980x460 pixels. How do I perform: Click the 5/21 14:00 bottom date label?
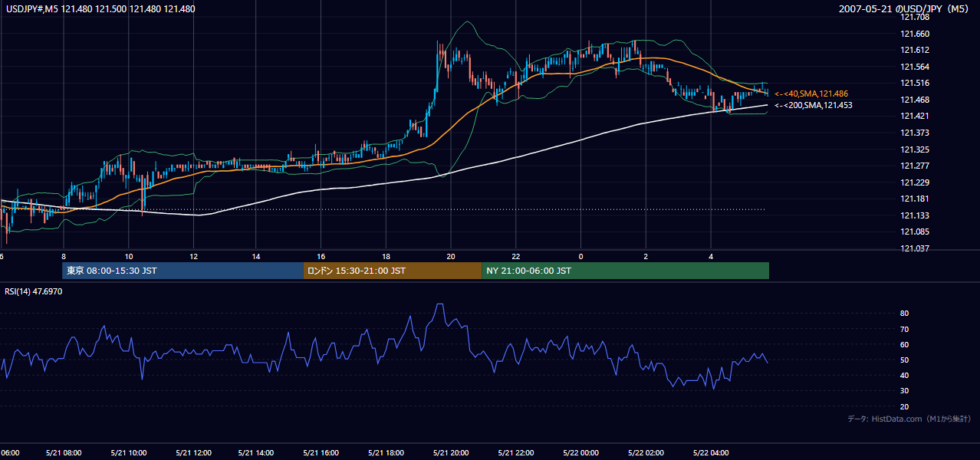tap(256, 453)
